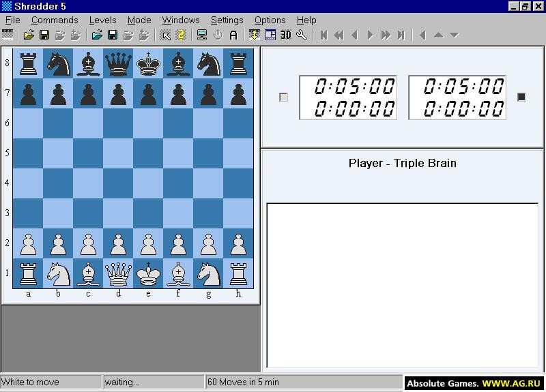Open the Options menu

(x=270, y=20)
